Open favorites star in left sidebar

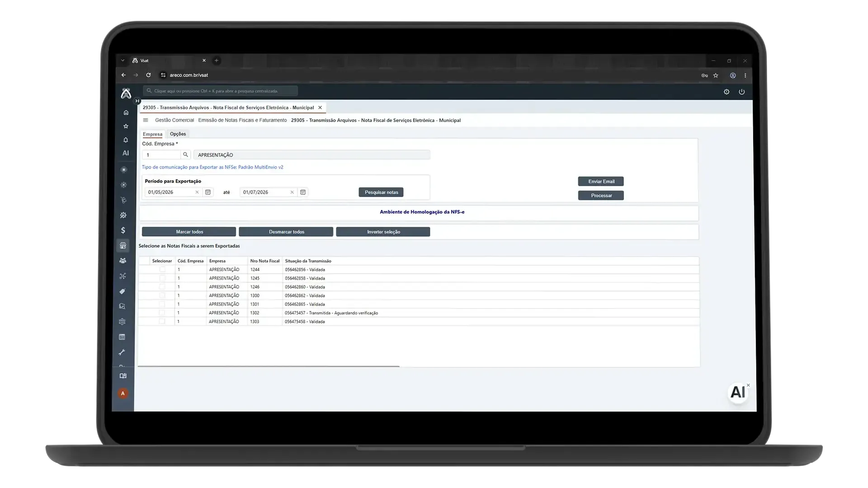pos(126,126)
